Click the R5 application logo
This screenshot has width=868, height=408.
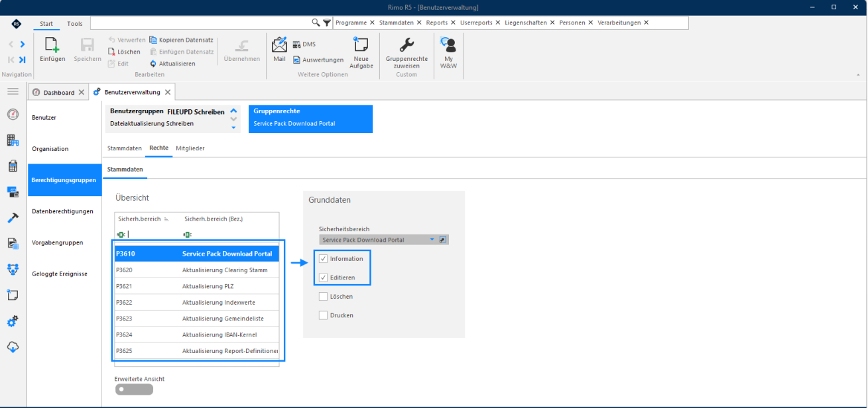(x=17, y=24)
